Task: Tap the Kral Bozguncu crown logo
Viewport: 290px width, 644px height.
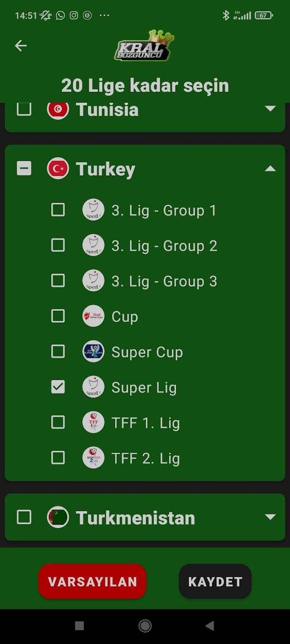Action: pos(144,46)
